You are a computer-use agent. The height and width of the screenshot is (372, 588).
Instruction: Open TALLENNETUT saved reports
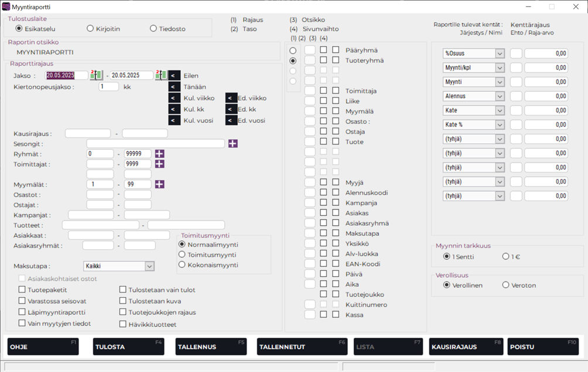[302, 346]
